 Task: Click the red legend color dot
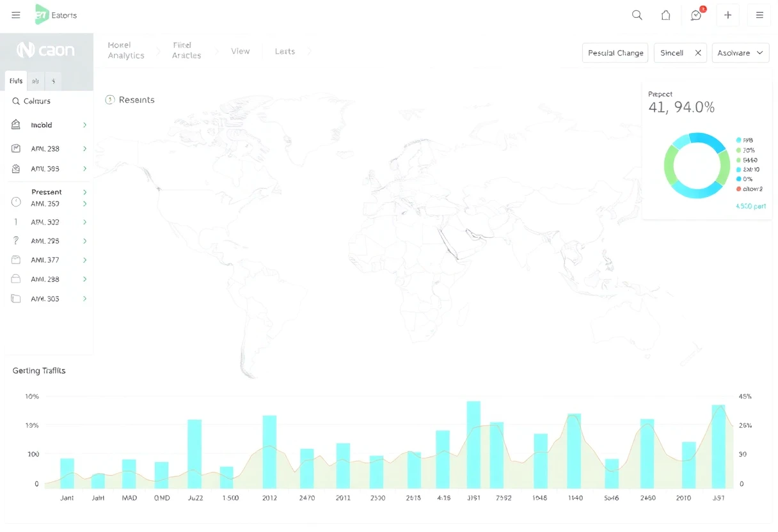738,189
